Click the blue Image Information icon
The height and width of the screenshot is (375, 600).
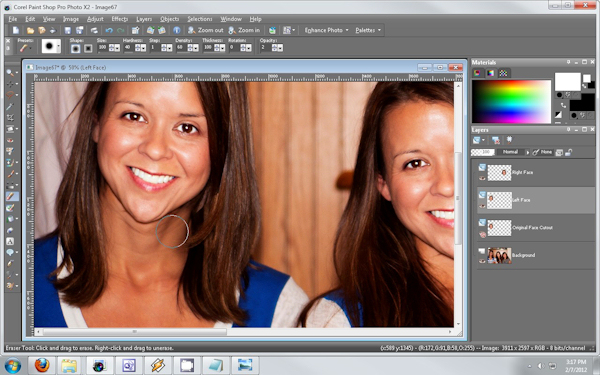(176, 30)
